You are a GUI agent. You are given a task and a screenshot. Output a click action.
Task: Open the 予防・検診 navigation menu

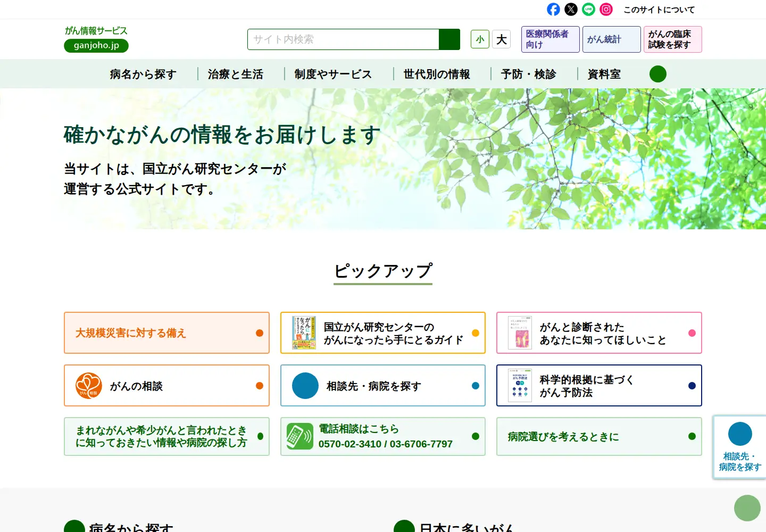529,74
